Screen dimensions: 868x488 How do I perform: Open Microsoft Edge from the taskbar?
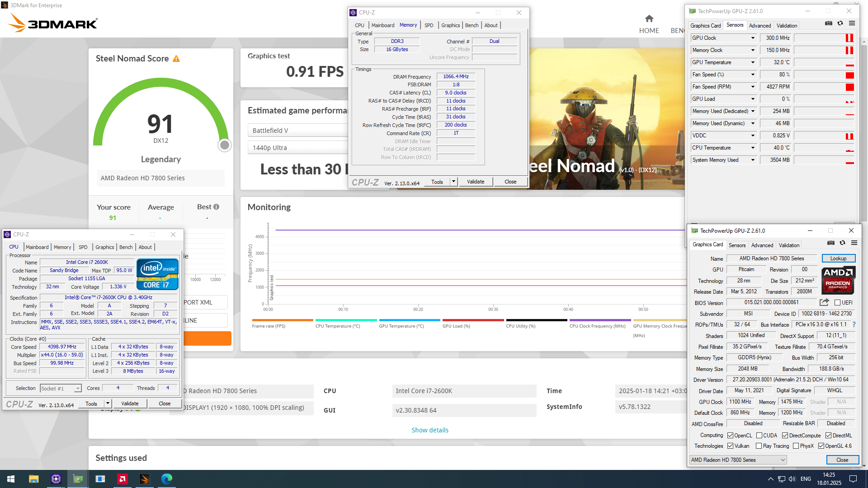(x=167, y=479)
